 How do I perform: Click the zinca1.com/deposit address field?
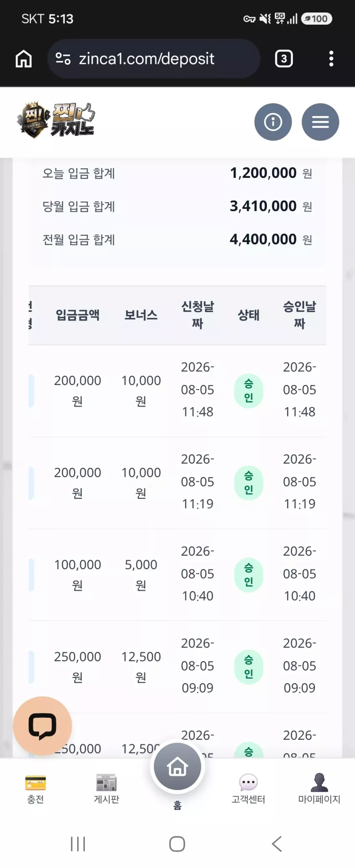154,58
